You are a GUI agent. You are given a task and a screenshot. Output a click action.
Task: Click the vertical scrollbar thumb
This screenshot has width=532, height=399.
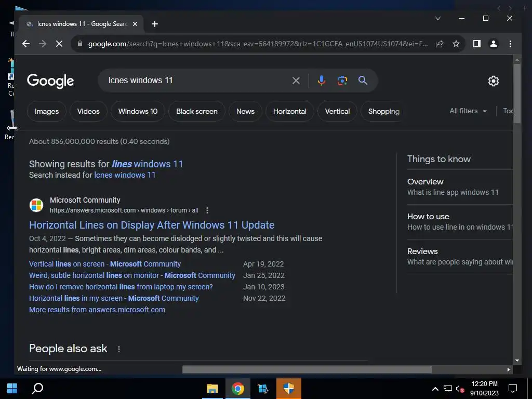(517, 94)
